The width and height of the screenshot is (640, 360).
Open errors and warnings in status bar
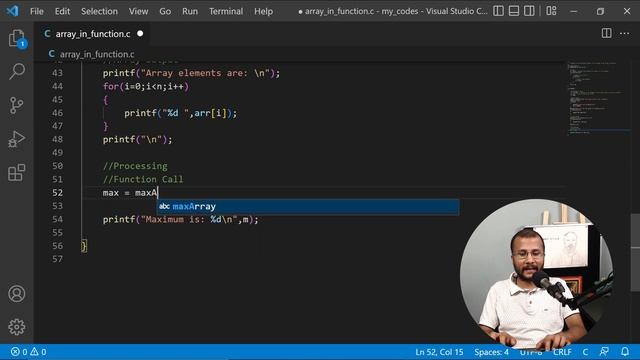pyautogui.click(x=28, y=351)
